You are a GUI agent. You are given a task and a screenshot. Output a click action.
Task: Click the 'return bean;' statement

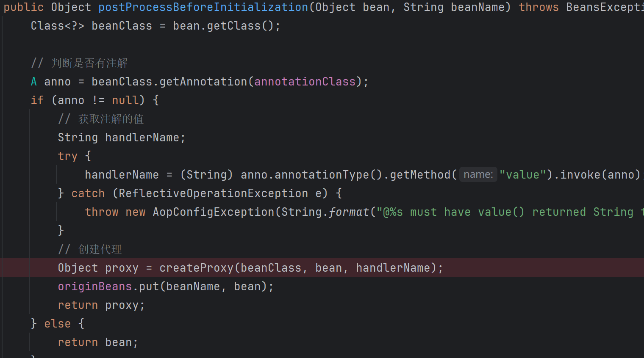[98, 342]
